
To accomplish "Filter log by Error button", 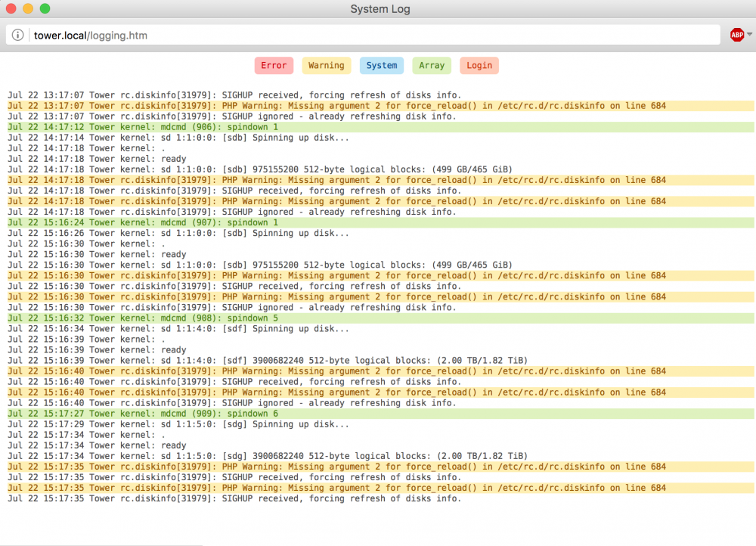I will click(x=274, y=66).
